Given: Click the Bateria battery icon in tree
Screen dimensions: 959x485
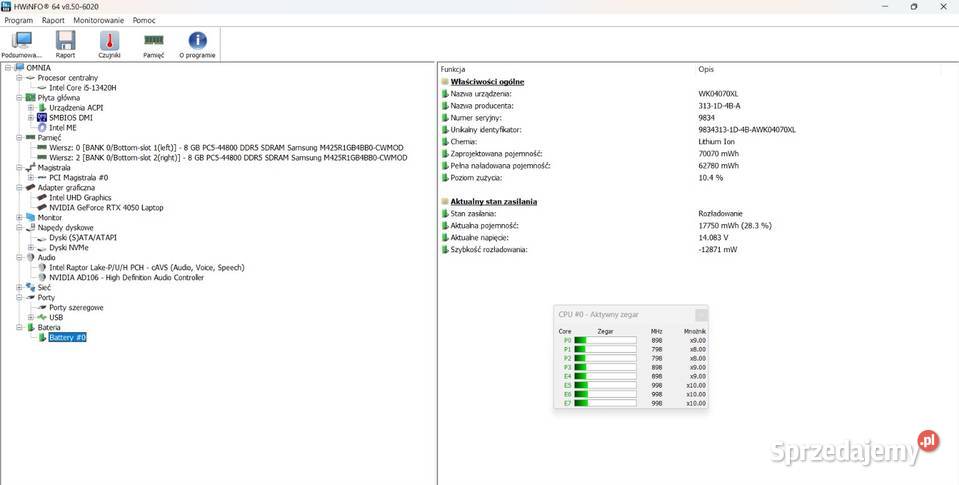Looking at the screenshot, I should pos(31,327).
